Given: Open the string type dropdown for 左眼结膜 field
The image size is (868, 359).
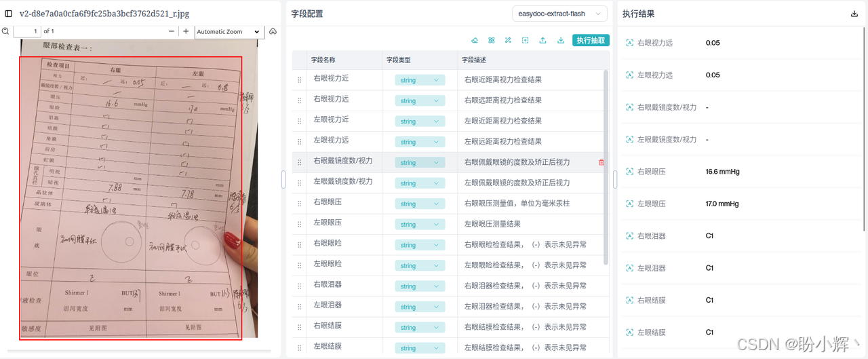Looking at the screenshot, I should pyautogui.click(x=420, y=348).
